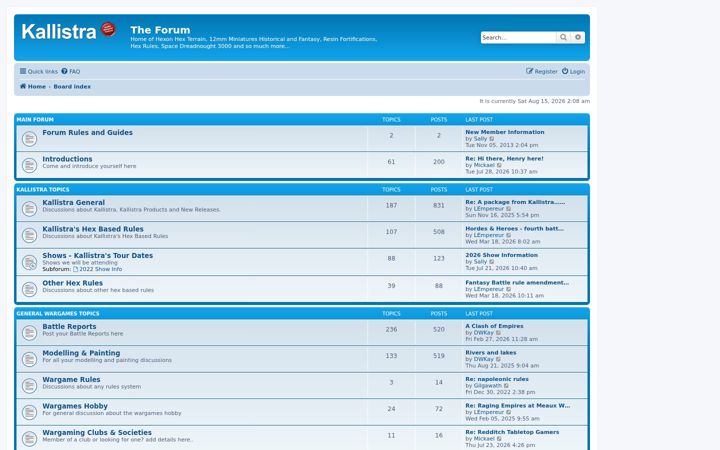This screenshot has height=450, width=720.
Task: Open Shows - Kallistra's Tour Dates forum
Action: click(x=98, y=255)
